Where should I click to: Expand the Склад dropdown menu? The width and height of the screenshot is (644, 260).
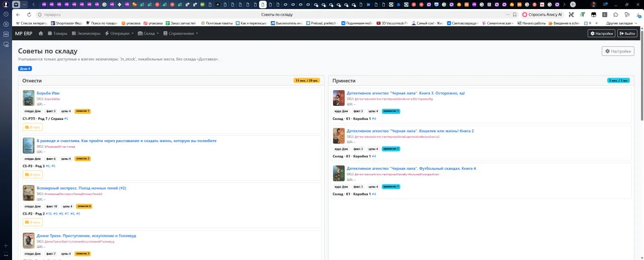(151, 33)
